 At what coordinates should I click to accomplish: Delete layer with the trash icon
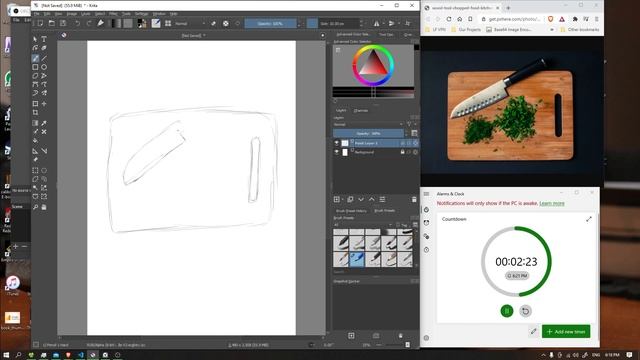(x=414, y=199)
